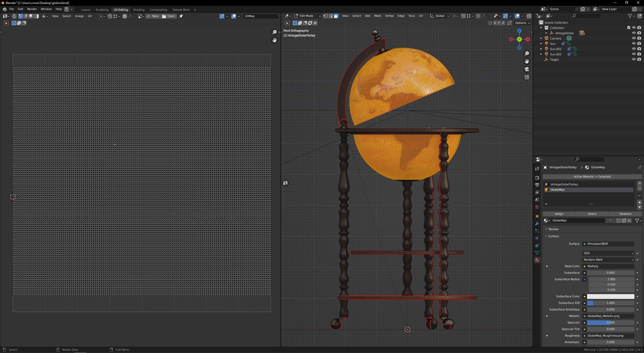Viewport: 644px width, 353px height.
Task: Open the Image menu in UV editor
Action: point(79,16)
